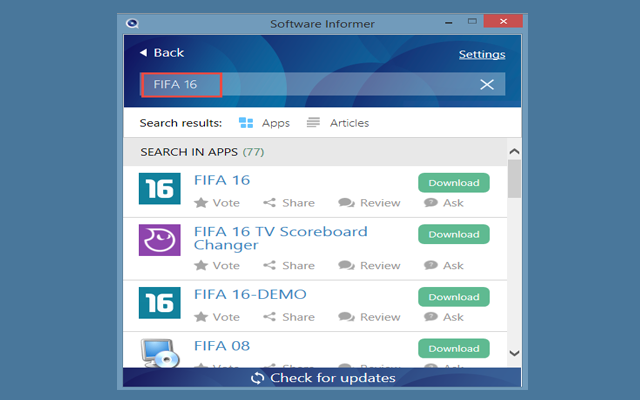Click the FIFA 16 app icon
Screen dimensions: 640x400
158,188
